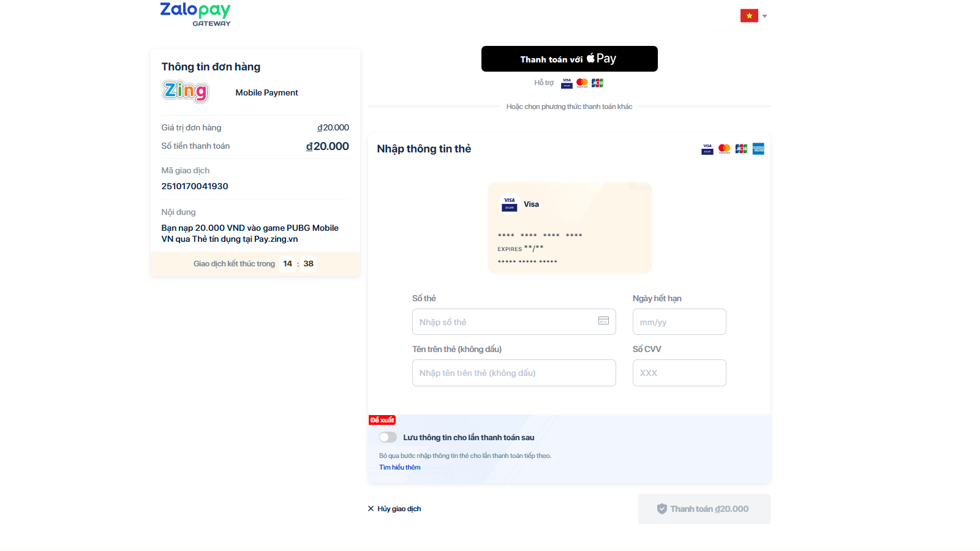This screenshot has width=980, height=551.
Task: Click the JCB icon under Apple Pay button
Action: click(597, 83)
